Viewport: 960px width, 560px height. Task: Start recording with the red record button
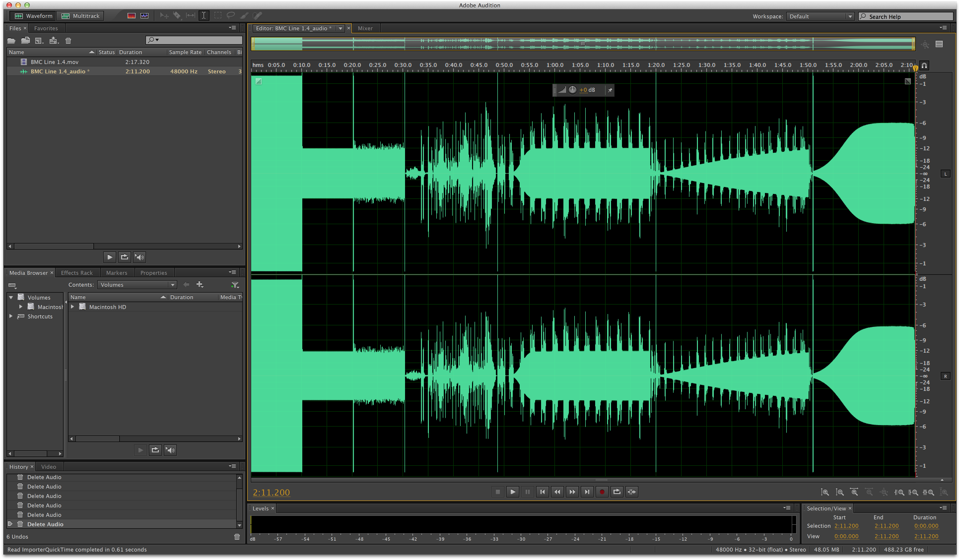(602, 492)
